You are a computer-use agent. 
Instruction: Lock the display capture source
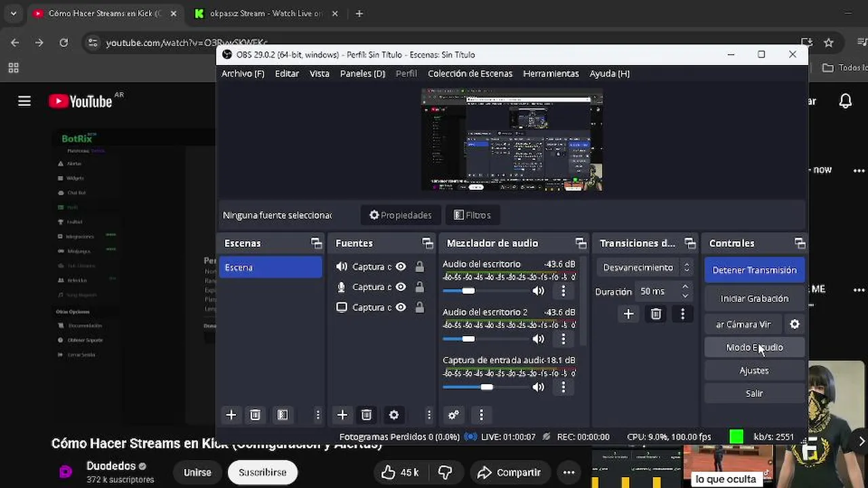(x=420, y=308)
